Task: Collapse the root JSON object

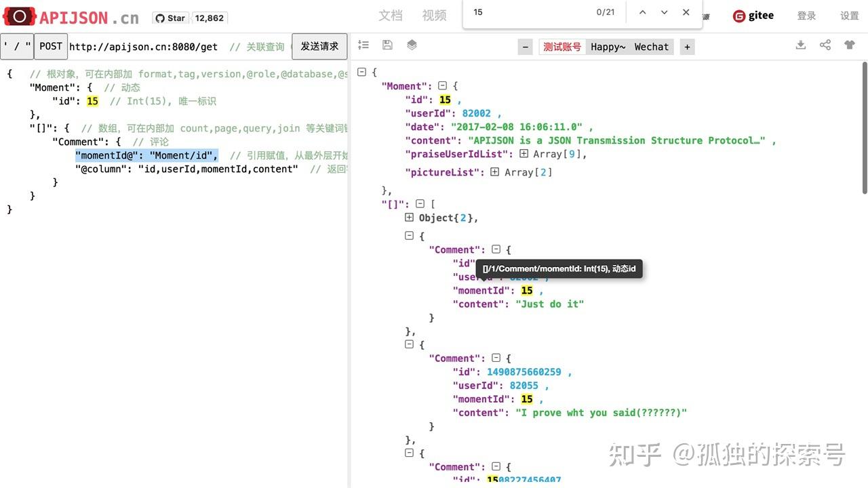Action: 362,72
